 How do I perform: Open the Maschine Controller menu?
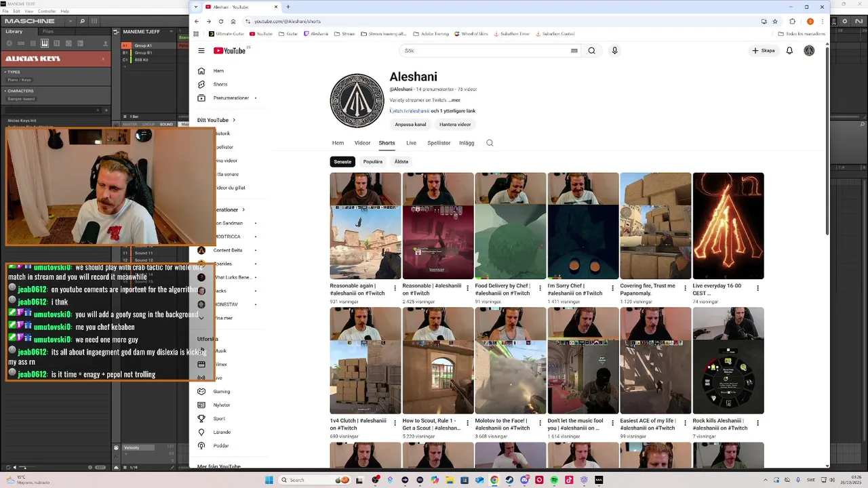(47, 12)
